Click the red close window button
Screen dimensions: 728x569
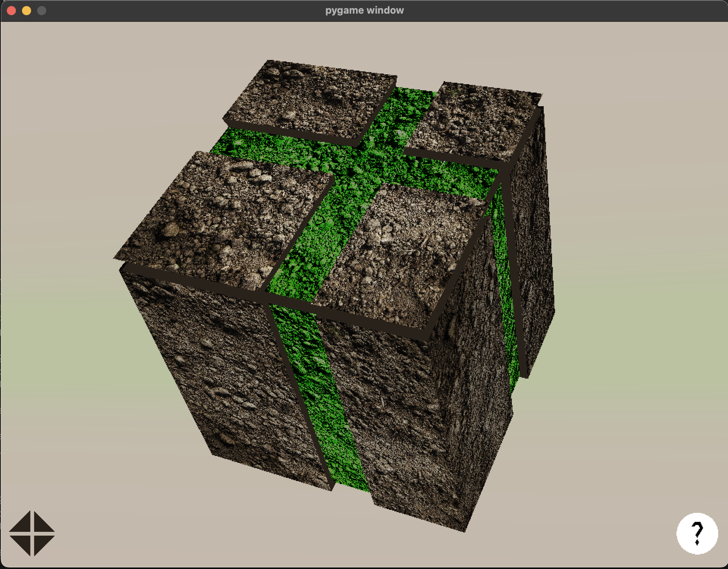pyautogui.click(x=11, y=11)
